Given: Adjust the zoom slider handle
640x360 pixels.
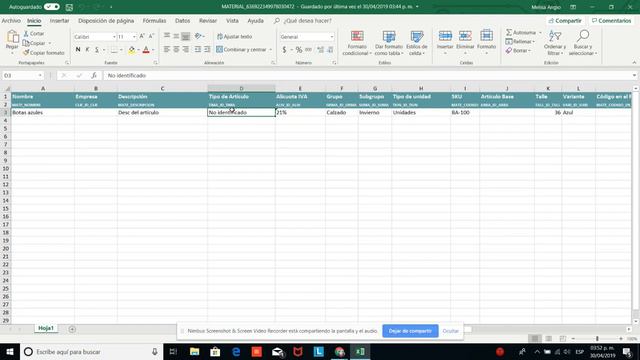Looking at the screenshot, I should pyautogui.click(x=597, y=338).
